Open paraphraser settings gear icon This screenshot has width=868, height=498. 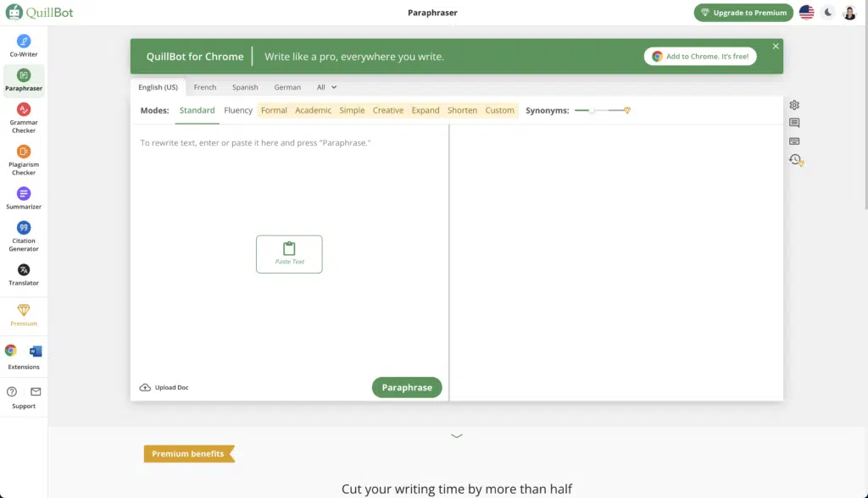[794, 105]
